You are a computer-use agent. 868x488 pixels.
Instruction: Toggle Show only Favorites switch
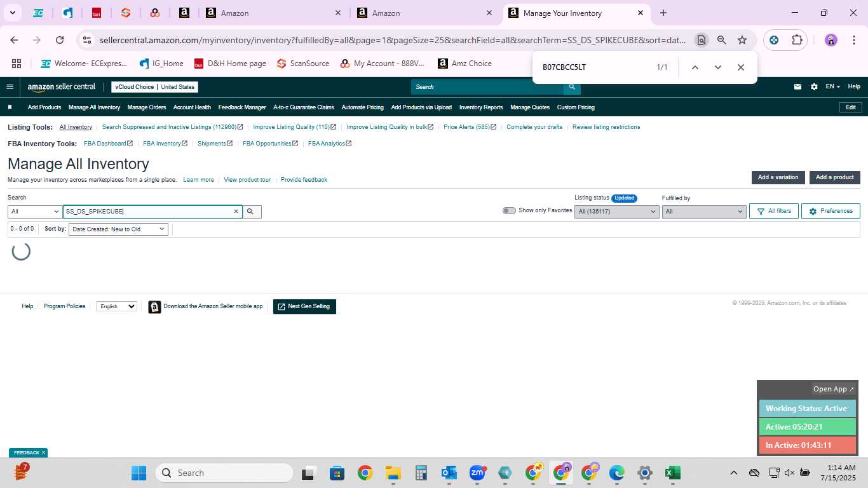509,211
